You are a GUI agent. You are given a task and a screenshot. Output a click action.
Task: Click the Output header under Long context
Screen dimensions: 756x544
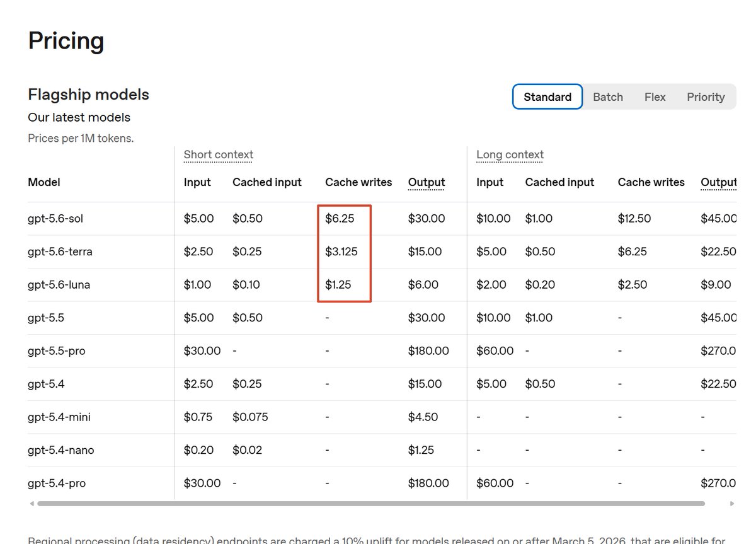point(718,183)
